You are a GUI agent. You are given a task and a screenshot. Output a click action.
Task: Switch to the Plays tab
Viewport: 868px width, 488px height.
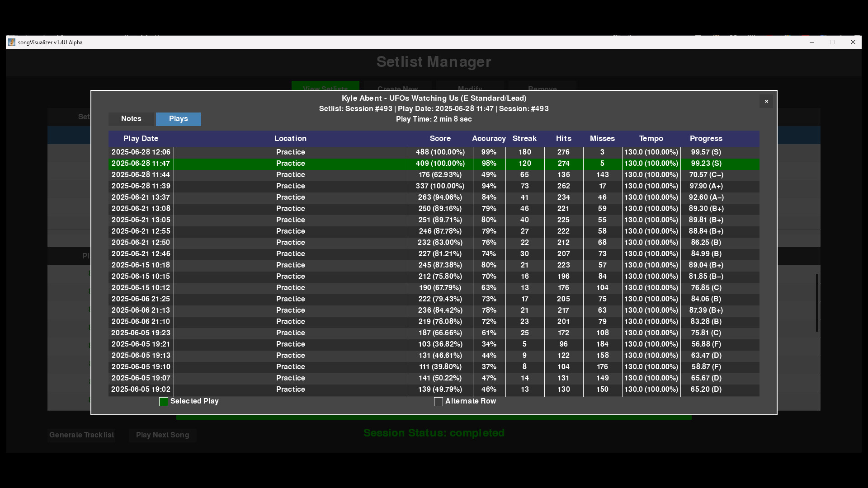pyautogui.click(x=178, y=119)
